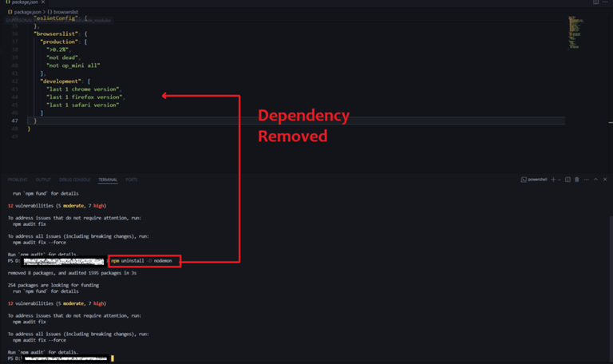Switch to the Output panel tab
This screenshot has height=364, width=613.
coord(43,180)
